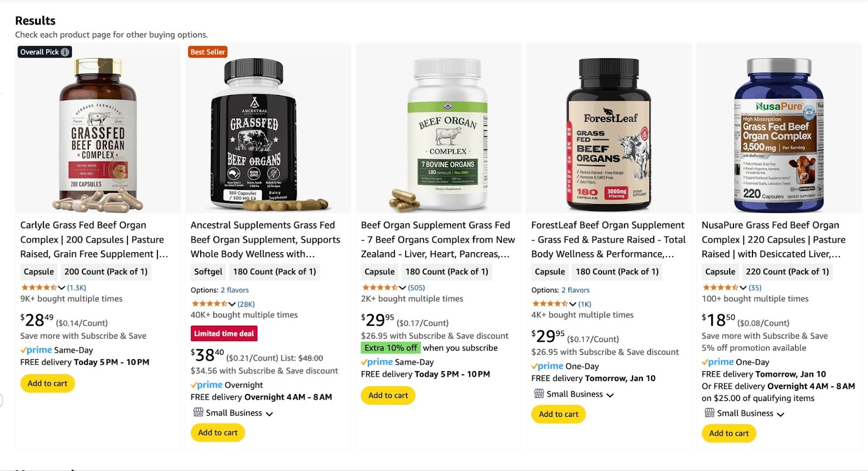Click Small Business storefront icon under ForestLeaf
The height and width of the screenshot is (471, 868).
[539, 393]
